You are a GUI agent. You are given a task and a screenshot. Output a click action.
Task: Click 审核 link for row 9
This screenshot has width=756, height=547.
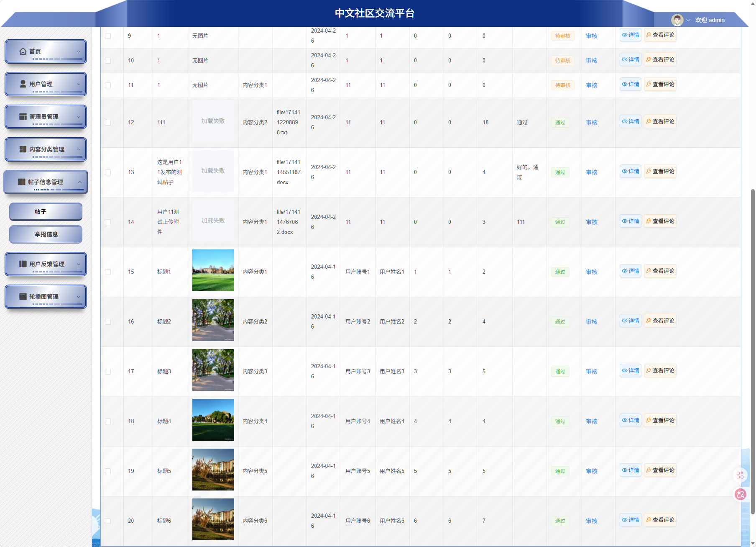pos(591,36)
